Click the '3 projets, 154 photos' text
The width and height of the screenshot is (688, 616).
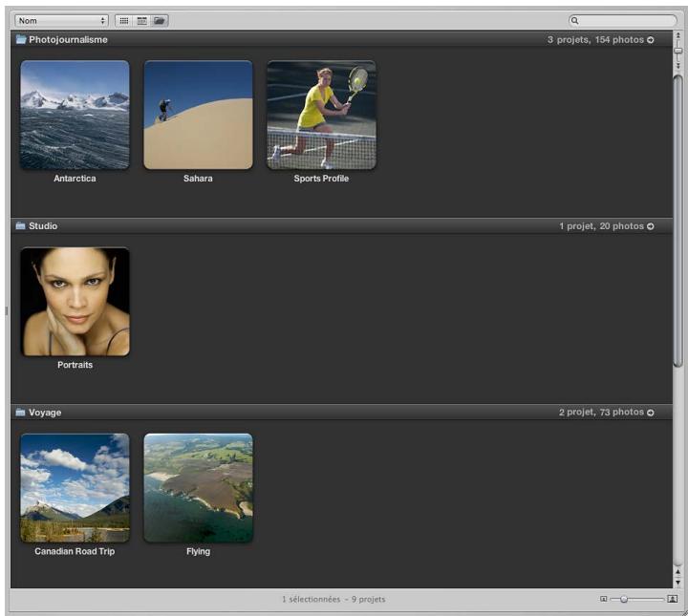(x=595, y=39)
